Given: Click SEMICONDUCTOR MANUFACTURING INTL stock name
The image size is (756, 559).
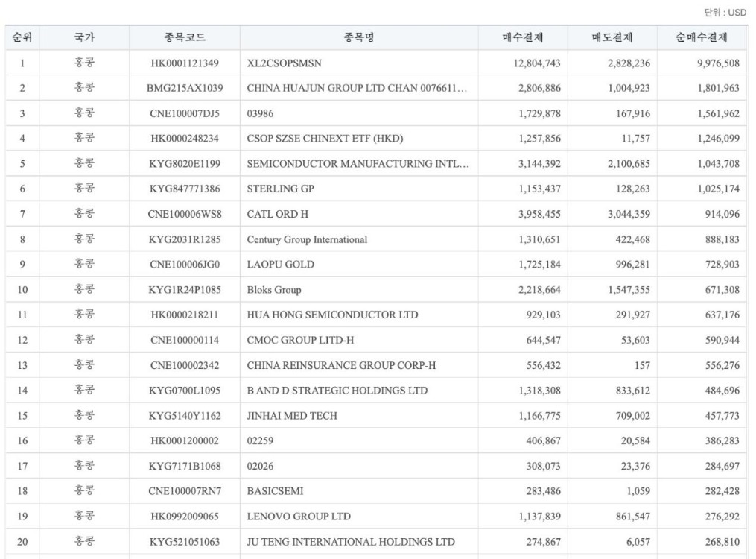Looking at the screenshot, I should point(358,164).
